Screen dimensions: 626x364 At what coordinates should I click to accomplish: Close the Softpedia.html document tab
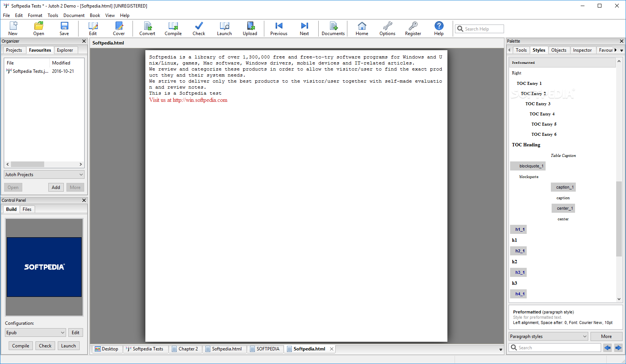click(x=332, y=349)
